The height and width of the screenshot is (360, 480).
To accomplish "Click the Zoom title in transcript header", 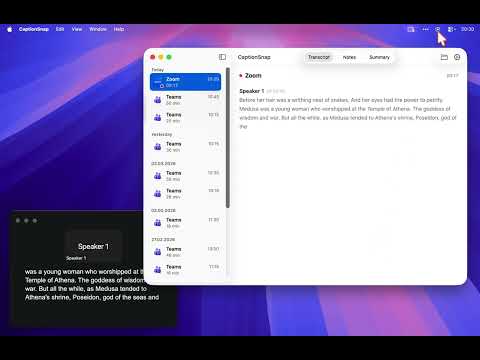I will 253,76.
